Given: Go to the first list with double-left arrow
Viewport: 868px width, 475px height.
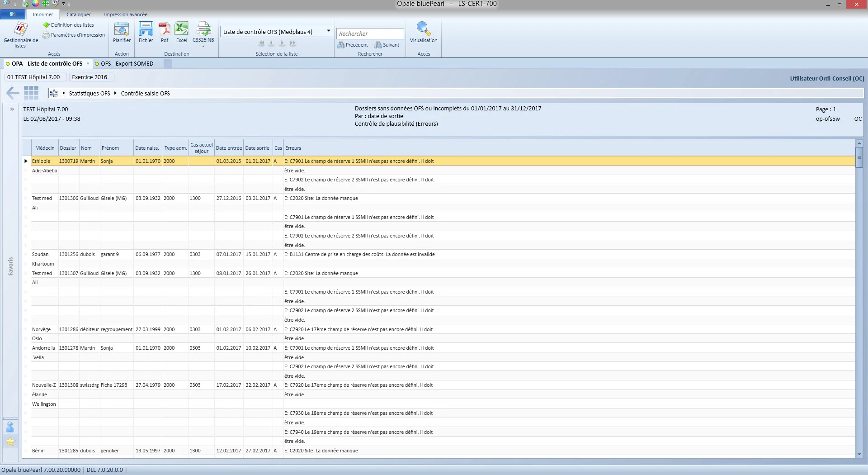Looking at the screenshot, I should [x=261, y=43].
